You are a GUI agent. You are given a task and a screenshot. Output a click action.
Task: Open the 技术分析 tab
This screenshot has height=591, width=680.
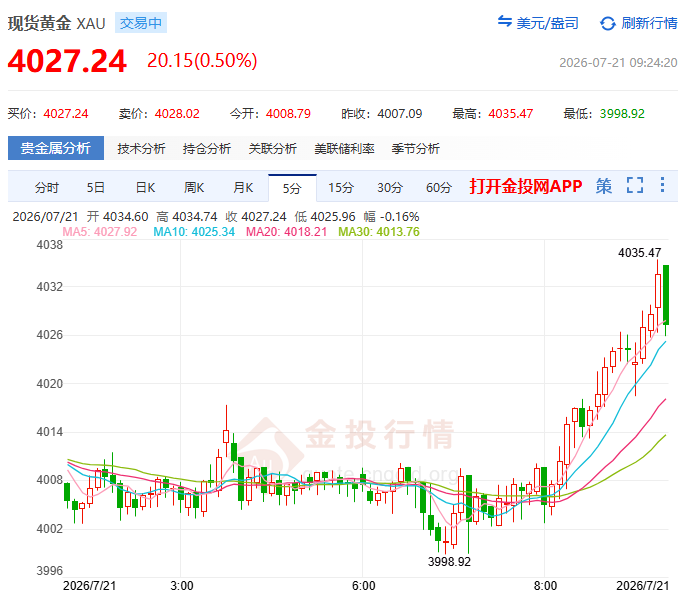click(141, 149)
